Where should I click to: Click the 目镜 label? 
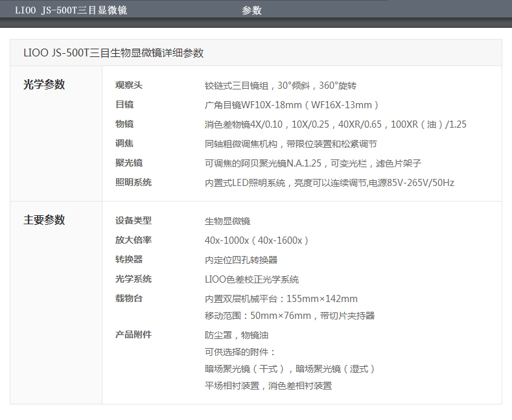pyautogui.click(x=124, y=104)
